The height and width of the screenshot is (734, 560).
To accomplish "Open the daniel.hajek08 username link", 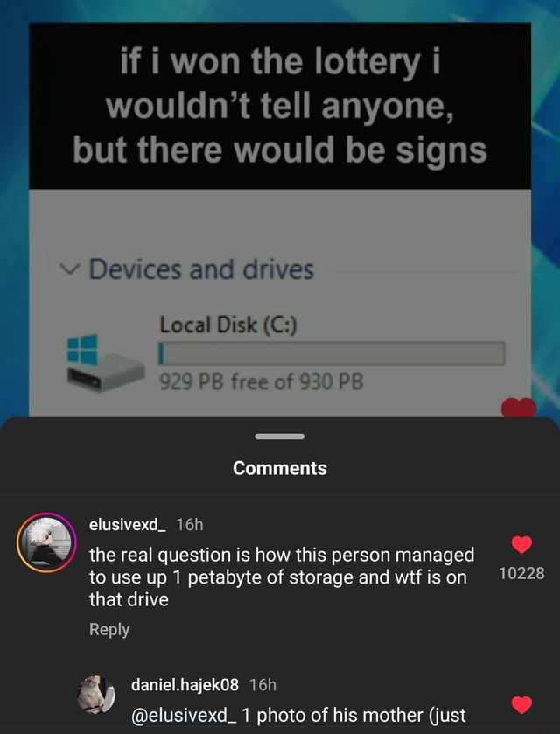I will (185, 685).
